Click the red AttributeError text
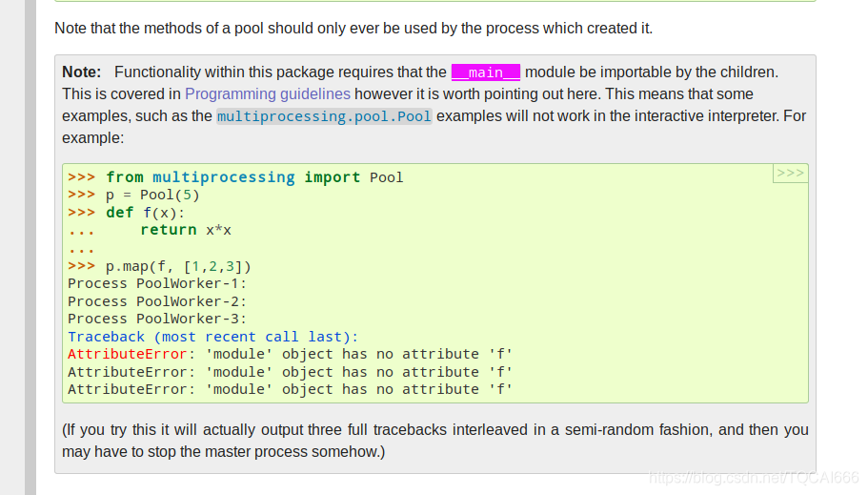The width and height of the screenshot is (868, 495). 128,354
